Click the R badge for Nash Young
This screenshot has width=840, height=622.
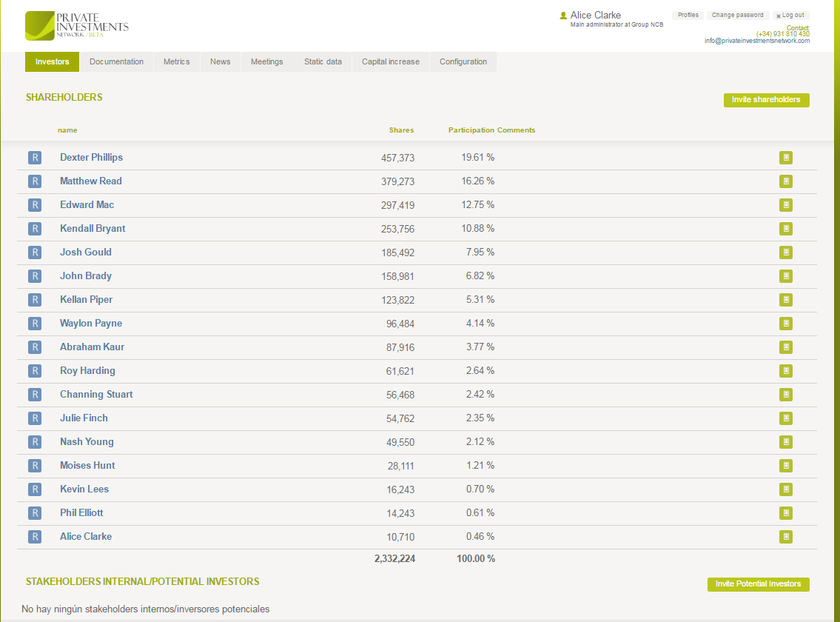point(35,442)
